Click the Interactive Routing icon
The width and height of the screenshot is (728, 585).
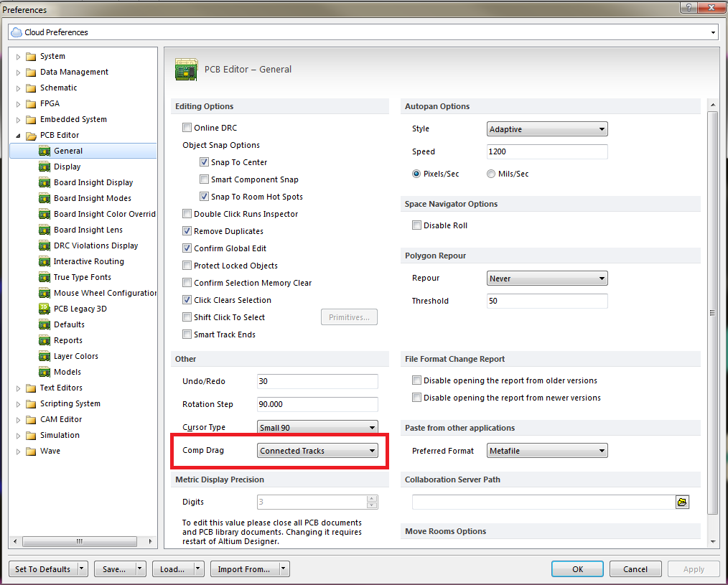(45, 261)
